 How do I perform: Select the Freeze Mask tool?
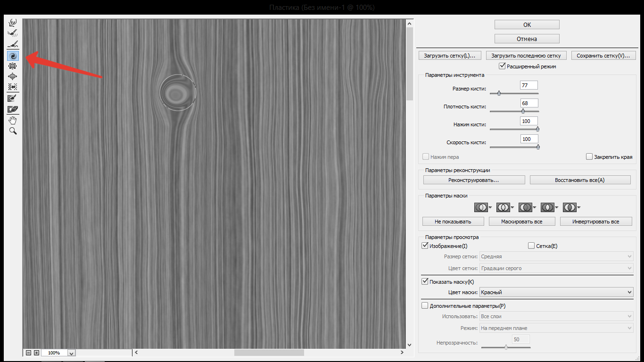coord(13,98)
